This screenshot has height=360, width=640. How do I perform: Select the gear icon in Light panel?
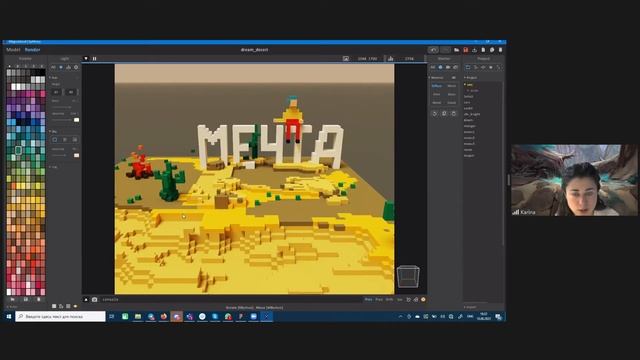point(76,67)
